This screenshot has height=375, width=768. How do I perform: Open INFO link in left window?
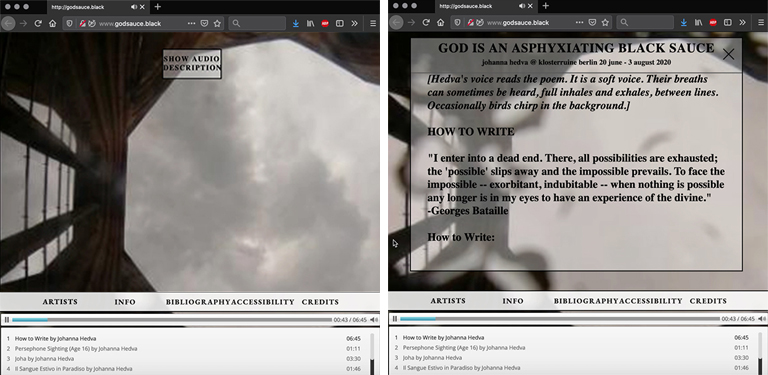125,302
